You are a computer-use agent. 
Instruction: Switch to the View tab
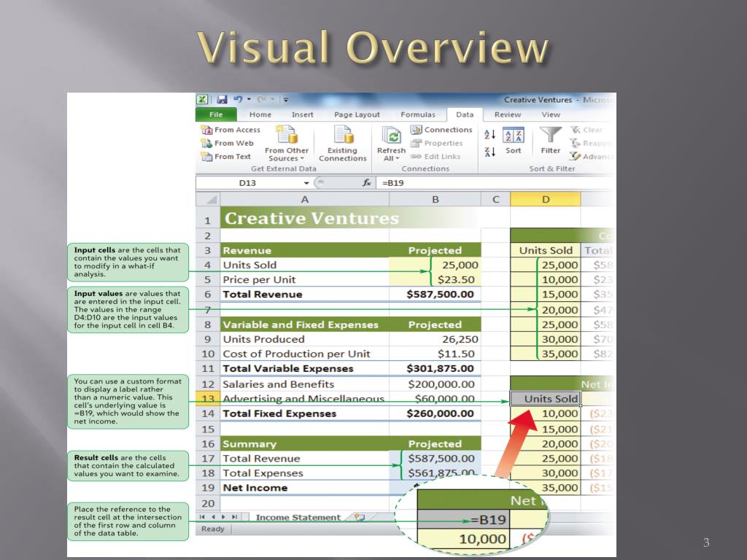[550, 114]
